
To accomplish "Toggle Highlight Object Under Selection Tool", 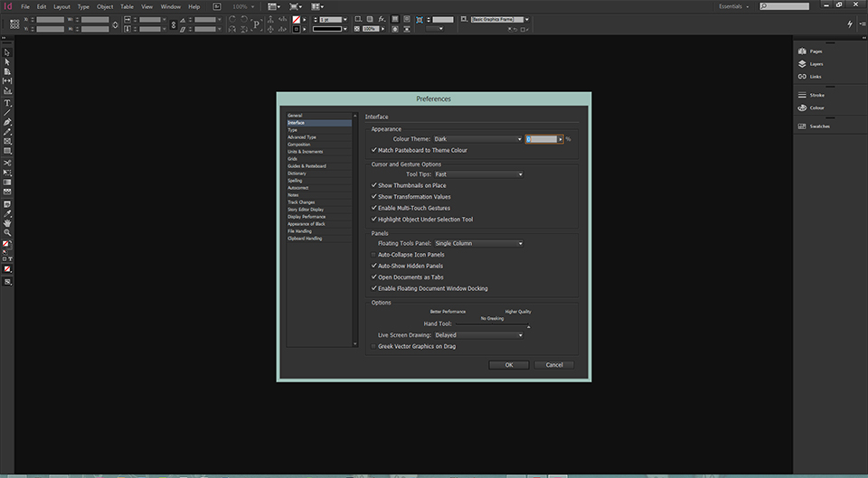I will (374, 219).
